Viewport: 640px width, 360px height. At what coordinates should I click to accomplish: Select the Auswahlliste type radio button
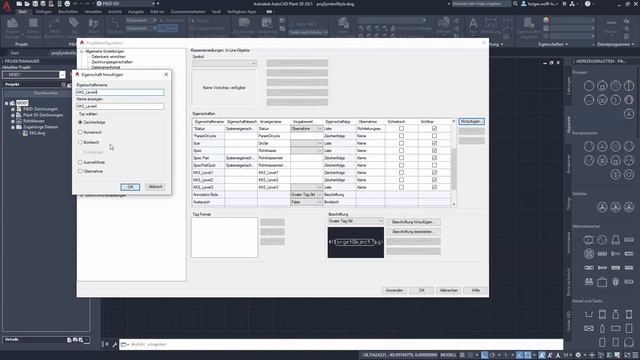click(80, 162)
